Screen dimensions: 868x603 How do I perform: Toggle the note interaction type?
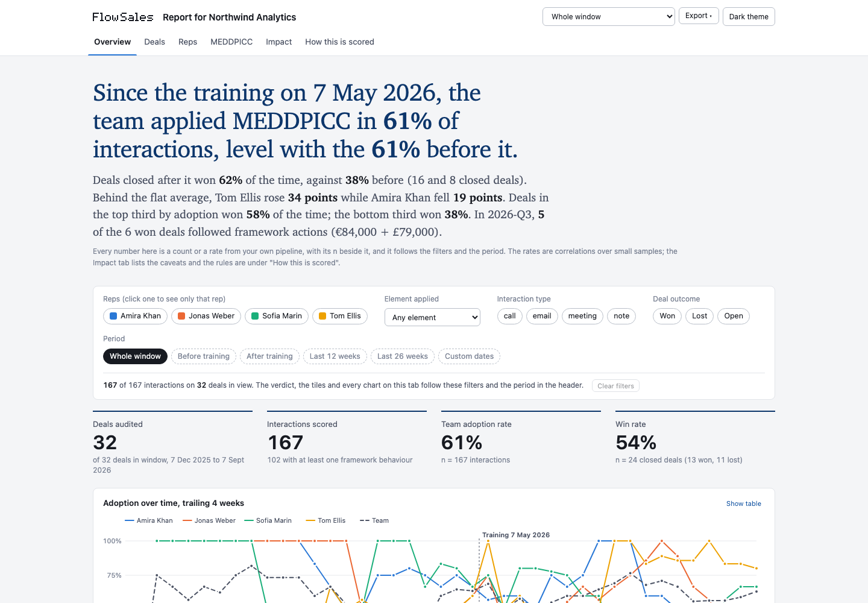(x=621, y=316)
